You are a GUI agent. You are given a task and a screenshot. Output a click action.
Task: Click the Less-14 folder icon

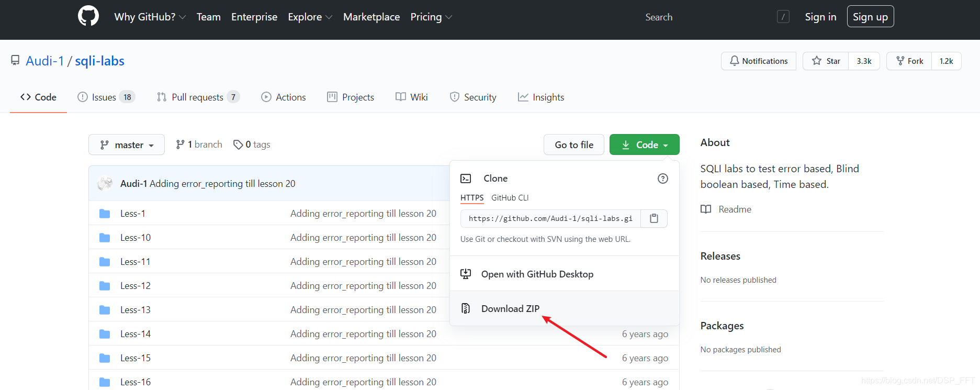click(x=105, y=334)
